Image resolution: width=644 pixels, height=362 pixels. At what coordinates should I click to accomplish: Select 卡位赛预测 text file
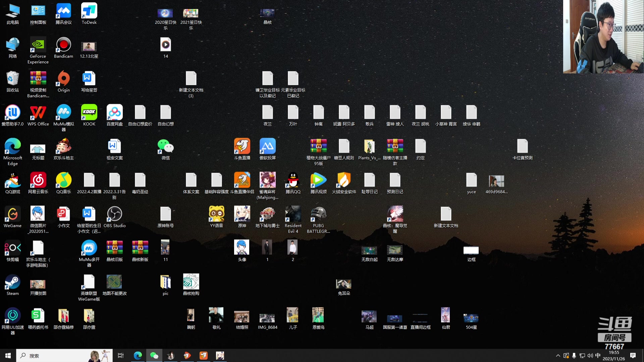coord(523,149)
